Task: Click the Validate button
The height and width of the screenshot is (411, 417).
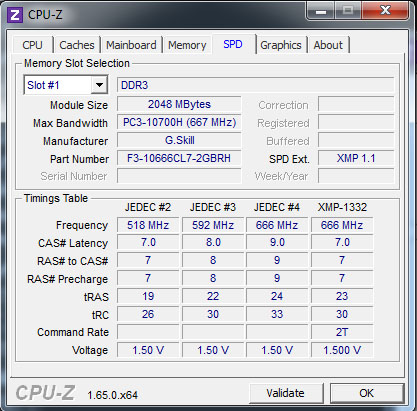Action: [x=286, y=393]
